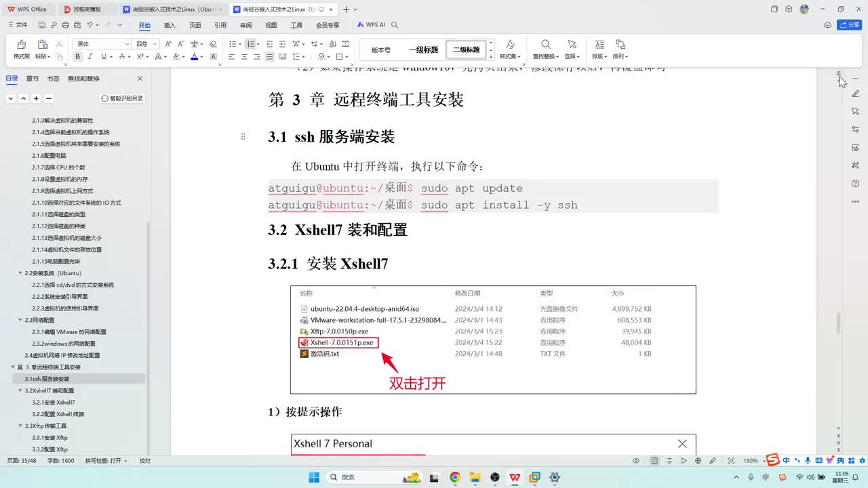Click 智能识别目录 button in sidebar
The height and width of the screenshot is (488, 868).
pyautogui.click(x=123, y=98)
